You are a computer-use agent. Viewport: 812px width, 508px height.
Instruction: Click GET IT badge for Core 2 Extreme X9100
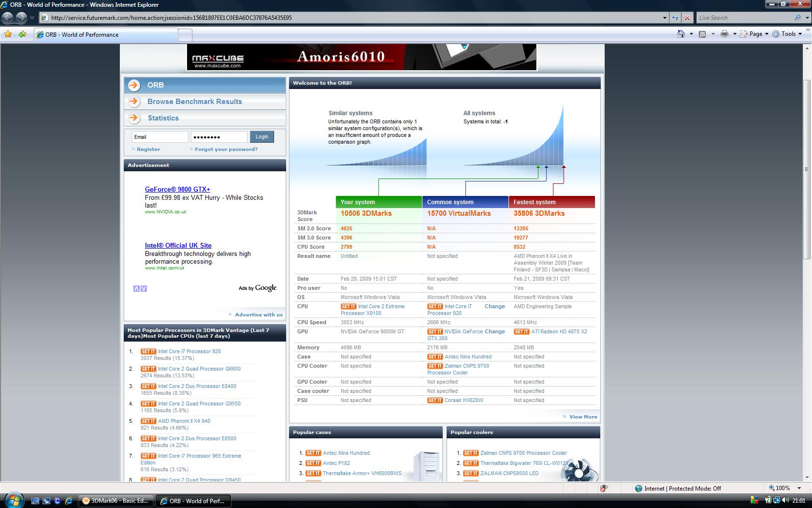pos(348,306)
